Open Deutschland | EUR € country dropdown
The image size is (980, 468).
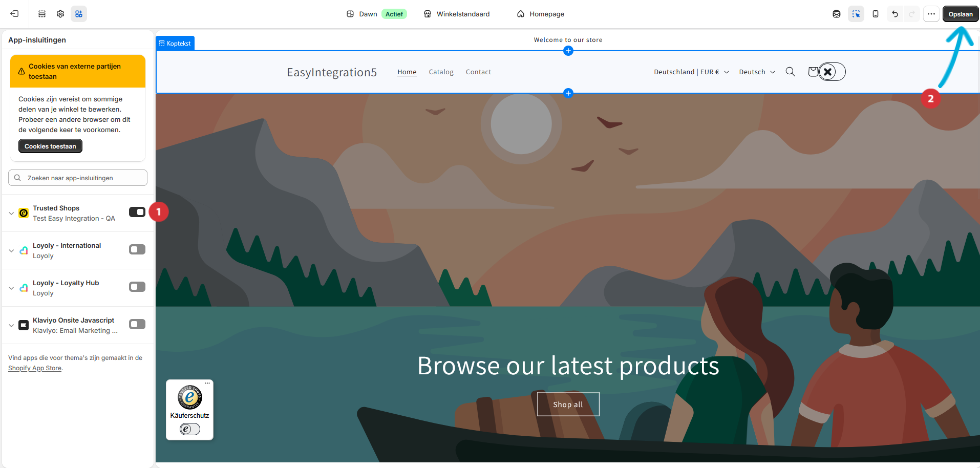pyautogui.click(x=691, y=72)
